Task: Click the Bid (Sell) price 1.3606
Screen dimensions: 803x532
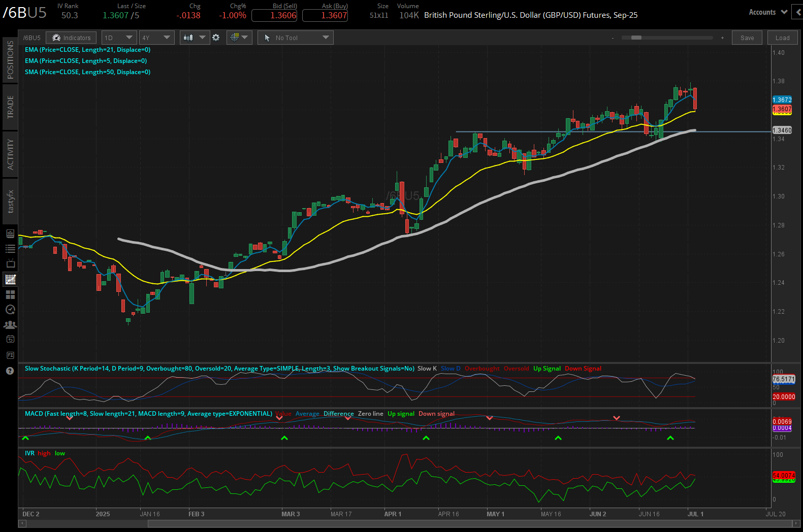Action: tap(274, 15)
